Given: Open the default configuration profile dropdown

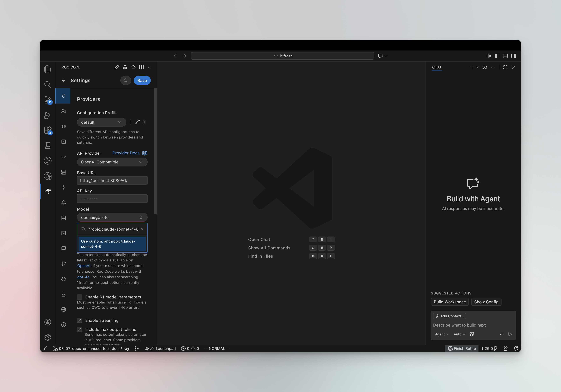Looking at the screenshot, I should pyautogui.click(x=101, y=122).
